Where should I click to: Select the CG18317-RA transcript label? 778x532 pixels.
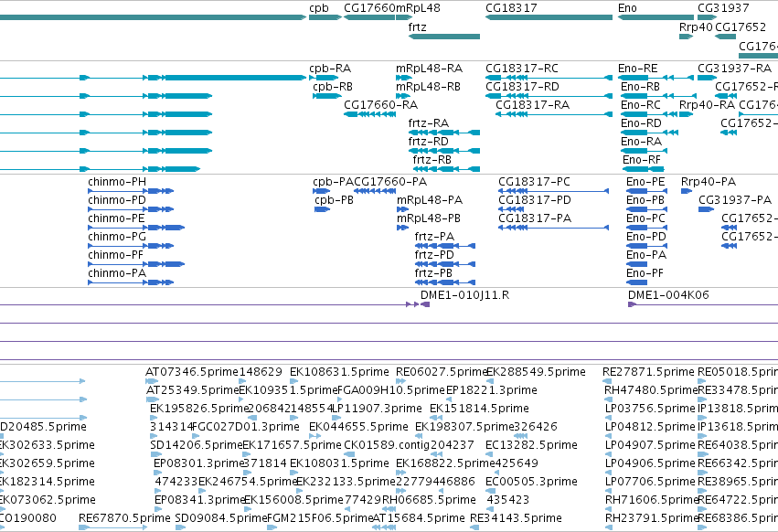coord(532,105)
